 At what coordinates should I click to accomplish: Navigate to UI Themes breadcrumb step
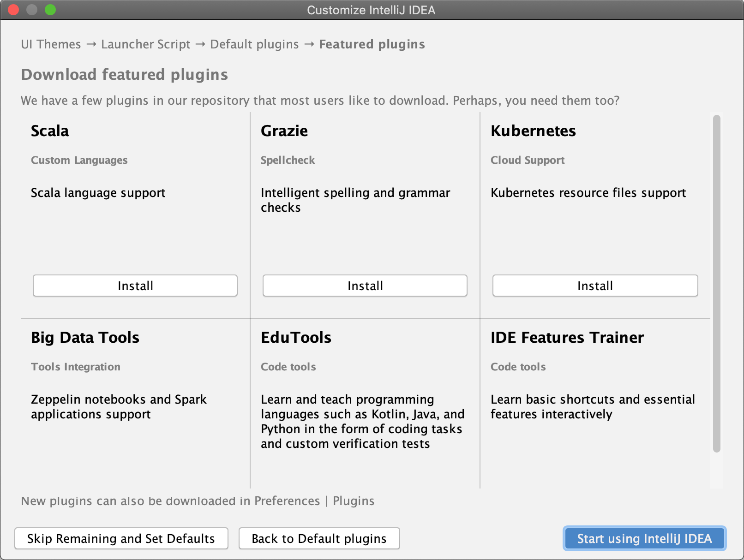click(x=51, y=44)
